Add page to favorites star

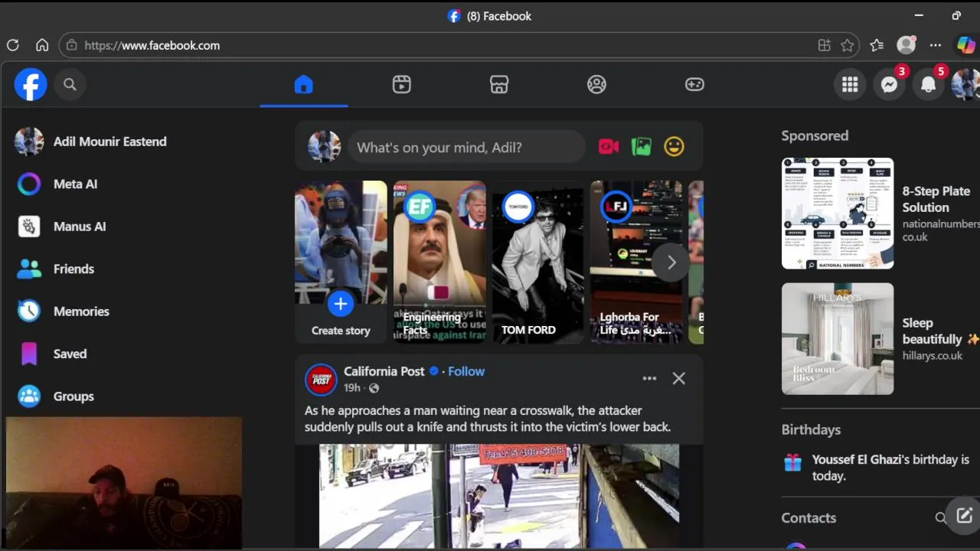(x=848, y=45)
